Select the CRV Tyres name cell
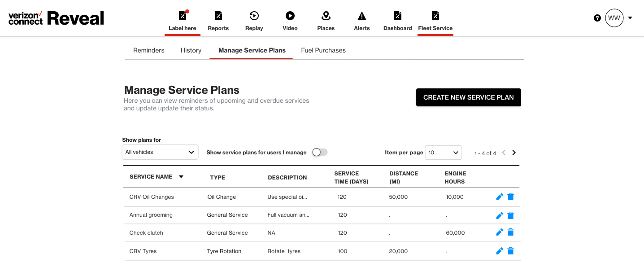 coord(143,251)
